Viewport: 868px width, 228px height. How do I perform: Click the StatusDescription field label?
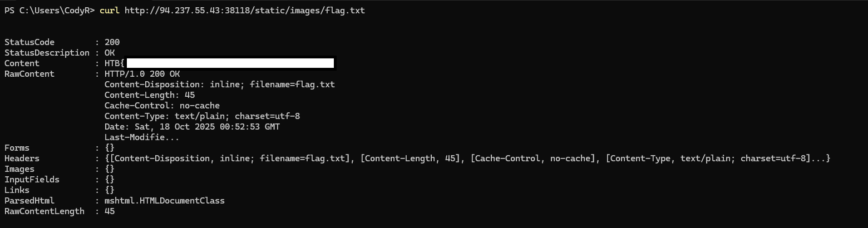pyautogui.click(x=47, y=53)
